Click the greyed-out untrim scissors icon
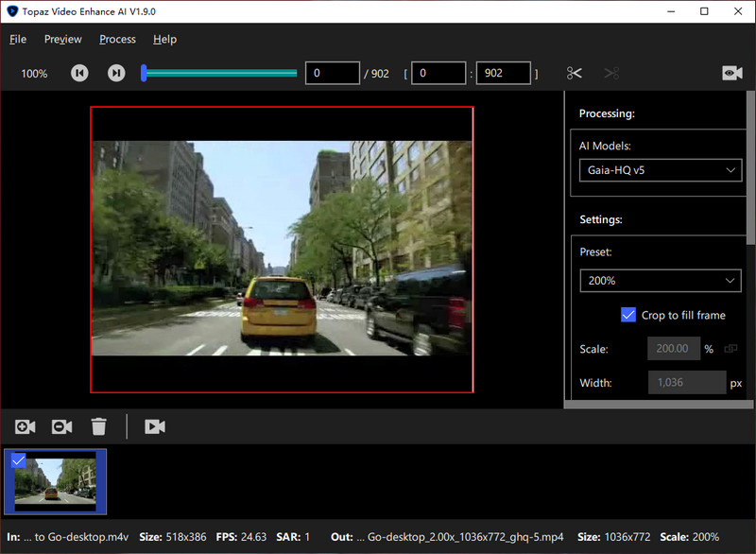 click(x=611, y=74)
